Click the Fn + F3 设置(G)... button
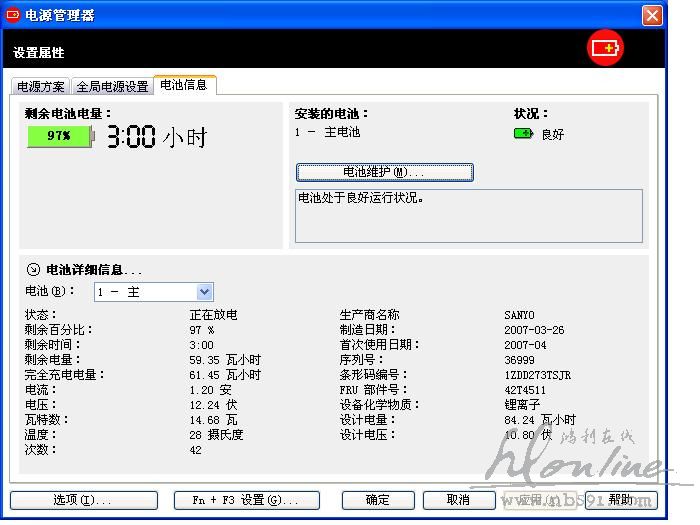The image size is (700, 525). pyautogui.click(x=246, y=500)
